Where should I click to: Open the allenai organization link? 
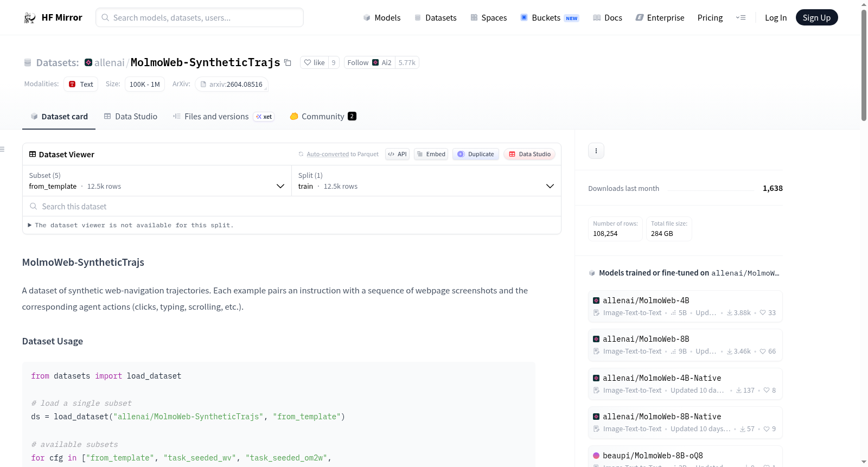pyautogui.click(x=110, y=62)
